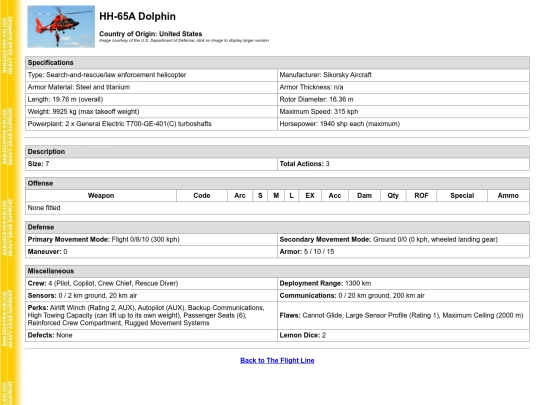This screenshot has height=405, width=540.
Task: Click the Ammo column header
Action: [x=508, y=196]
